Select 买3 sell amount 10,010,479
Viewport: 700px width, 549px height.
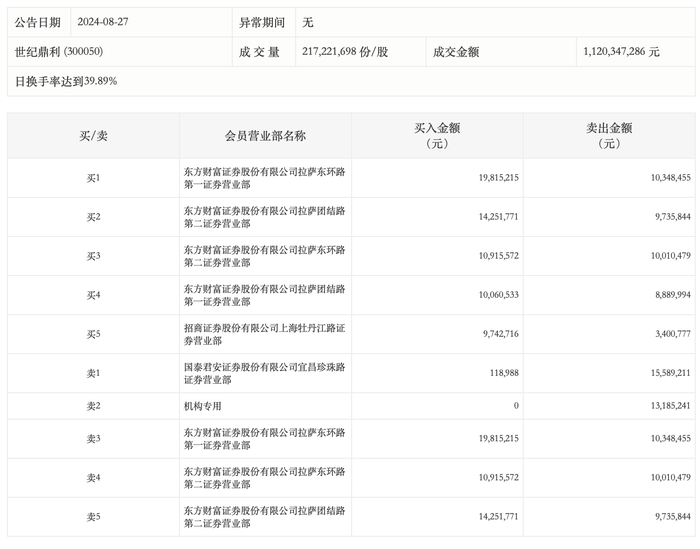671,256
